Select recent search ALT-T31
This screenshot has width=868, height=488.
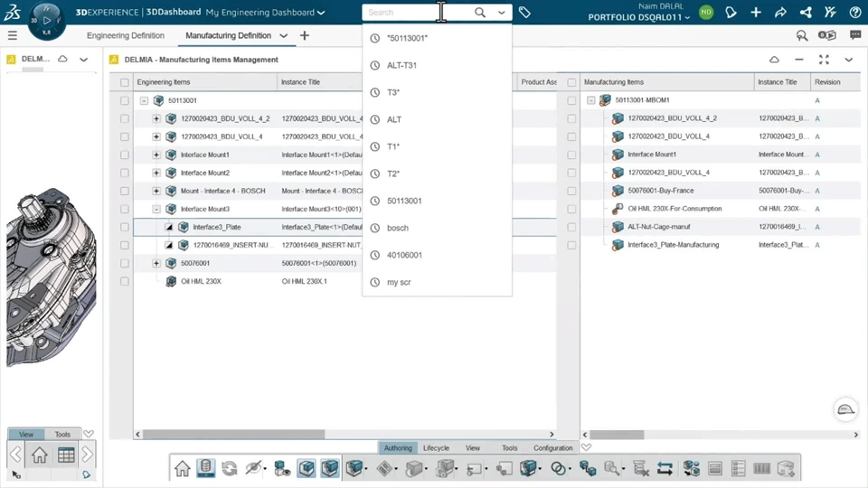tap(437, 65)
